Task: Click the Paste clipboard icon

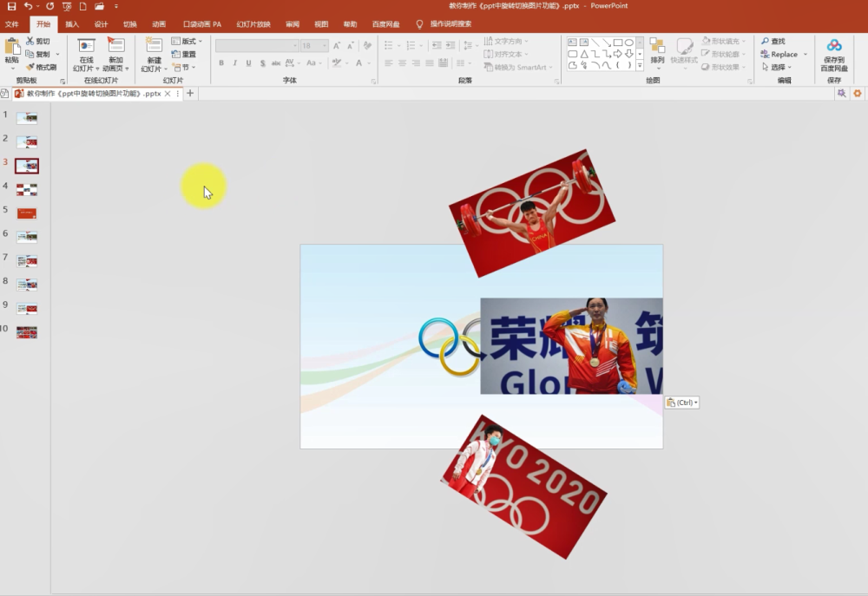Action: coord(11,47)
